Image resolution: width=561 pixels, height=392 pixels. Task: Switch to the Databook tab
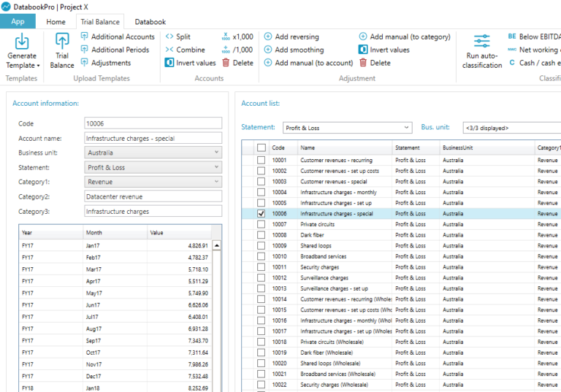[150, 22]
